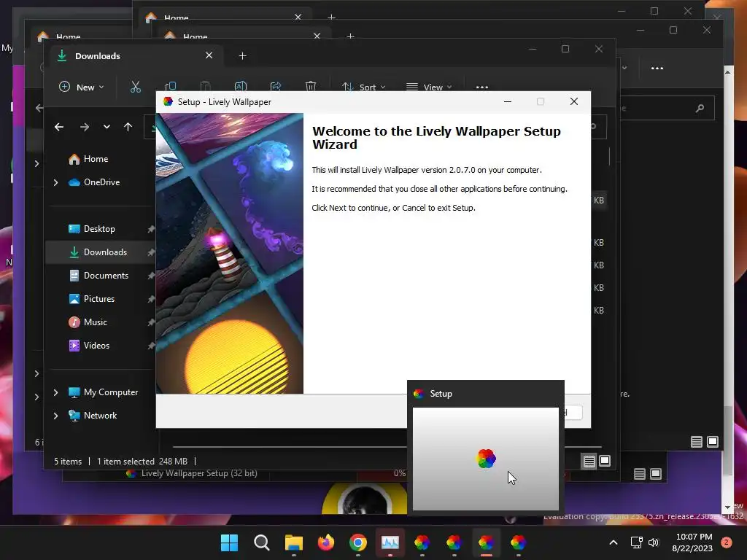Click the Setup taskbar preview thumbnail
The height and width of the screenshot is (560, 747).
[x=485, y=459]
